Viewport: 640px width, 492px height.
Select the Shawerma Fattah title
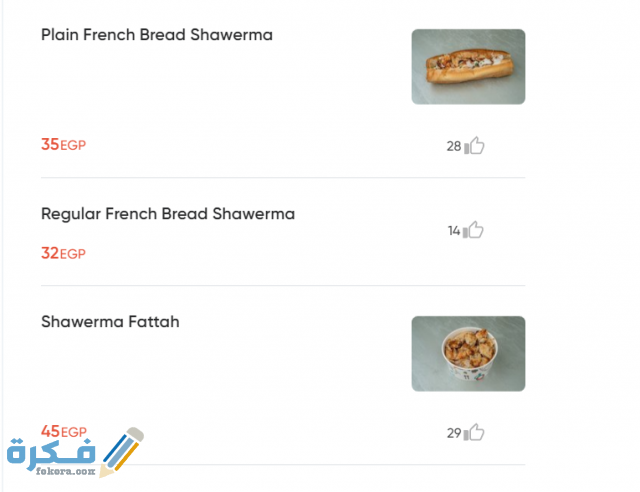coord(110,322)
